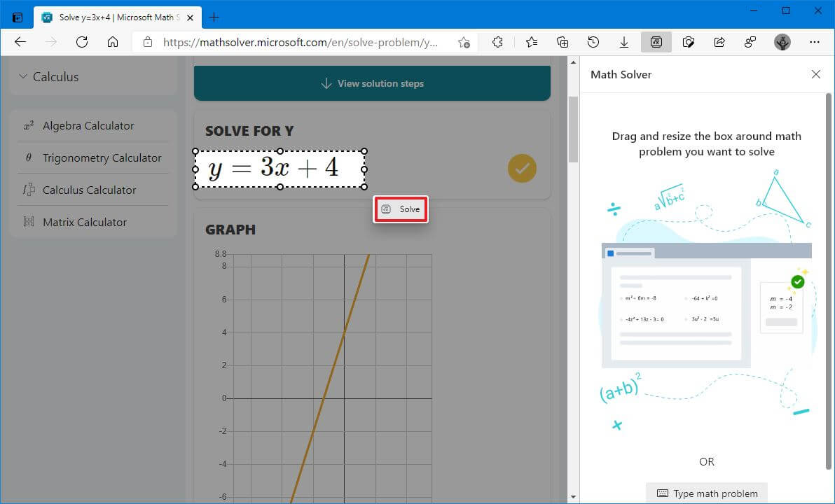Click the View solution steps button
835x504 pixels.
372,83
